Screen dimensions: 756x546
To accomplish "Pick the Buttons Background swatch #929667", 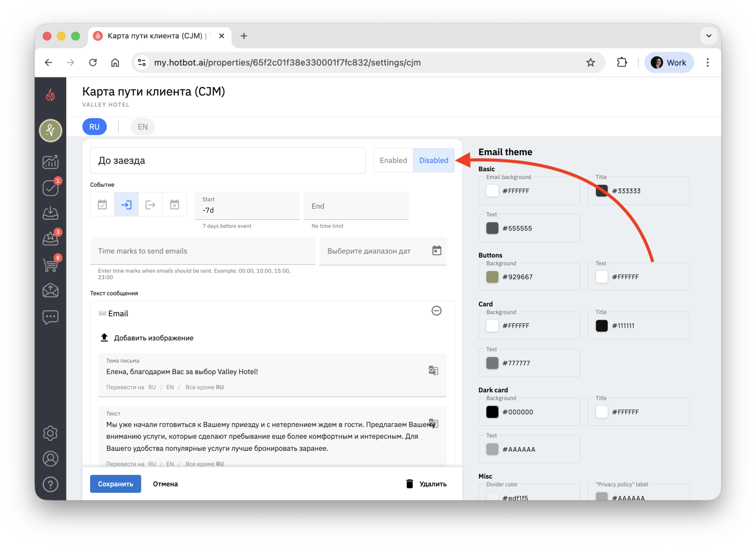I will point(492,277).
